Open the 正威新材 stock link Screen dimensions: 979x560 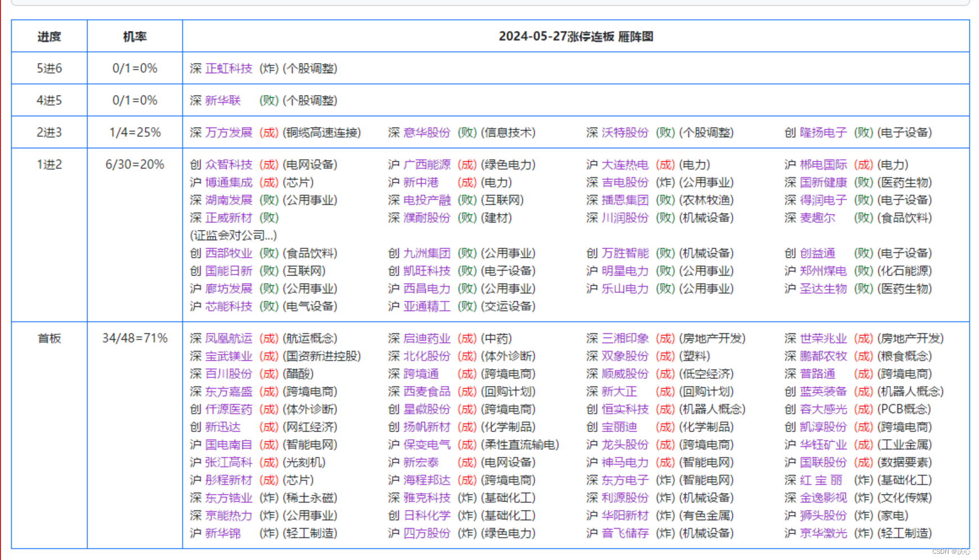pyautogui.click(x=228, y=218)
